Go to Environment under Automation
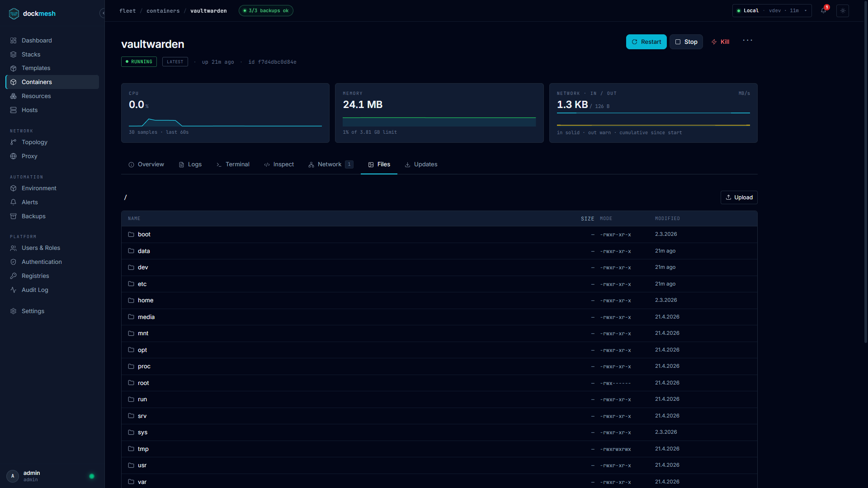868x488 pixels. [52, 188]
